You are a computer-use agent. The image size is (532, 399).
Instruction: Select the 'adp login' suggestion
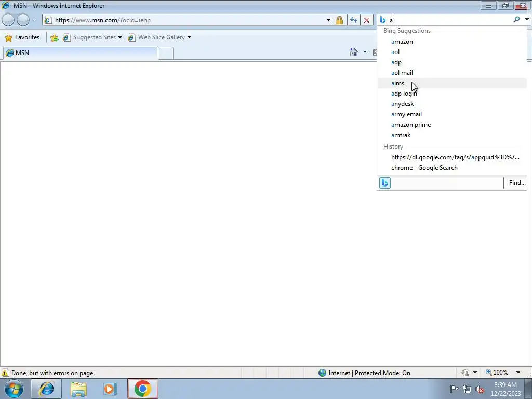[453, 94]
